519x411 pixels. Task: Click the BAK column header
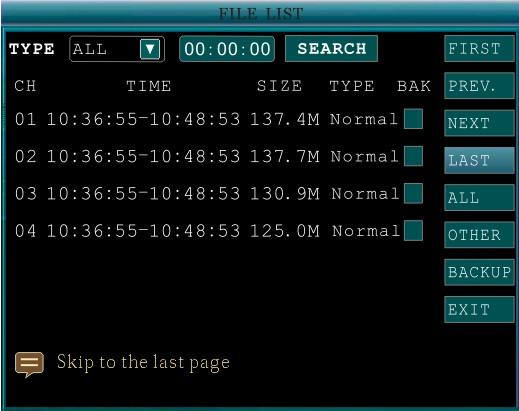pos(414,86)
